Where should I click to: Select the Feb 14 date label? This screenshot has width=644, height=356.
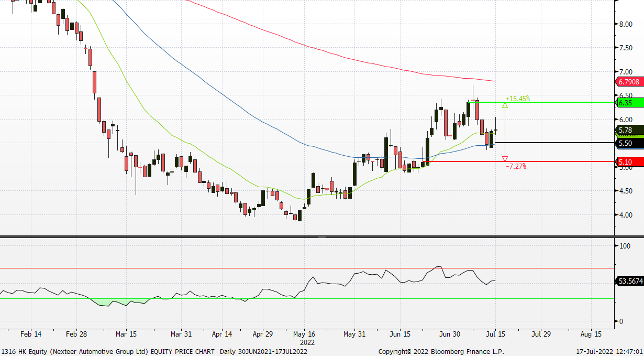[31, 334]
